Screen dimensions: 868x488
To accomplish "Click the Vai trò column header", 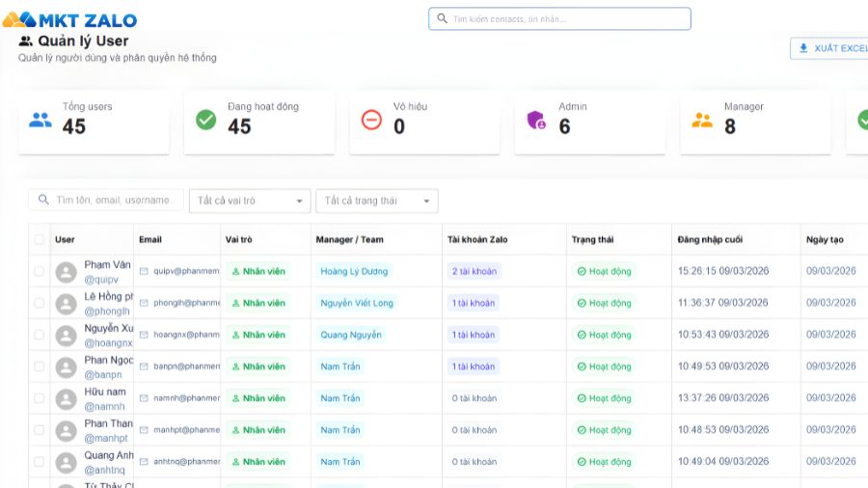I will click(238, 240).
